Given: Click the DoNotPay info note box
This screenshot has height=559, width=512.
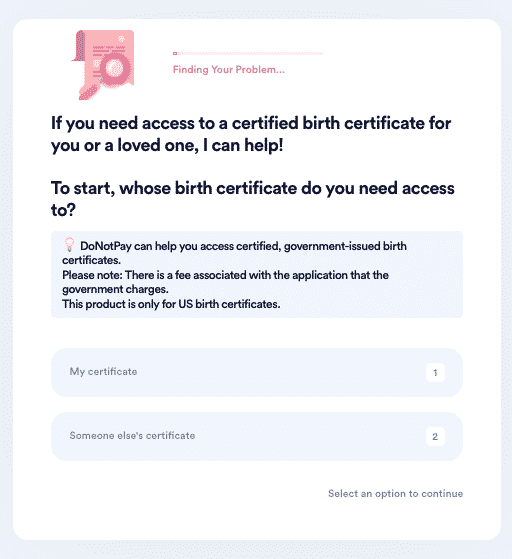Looking at the screenshot, I should (257, 275).
